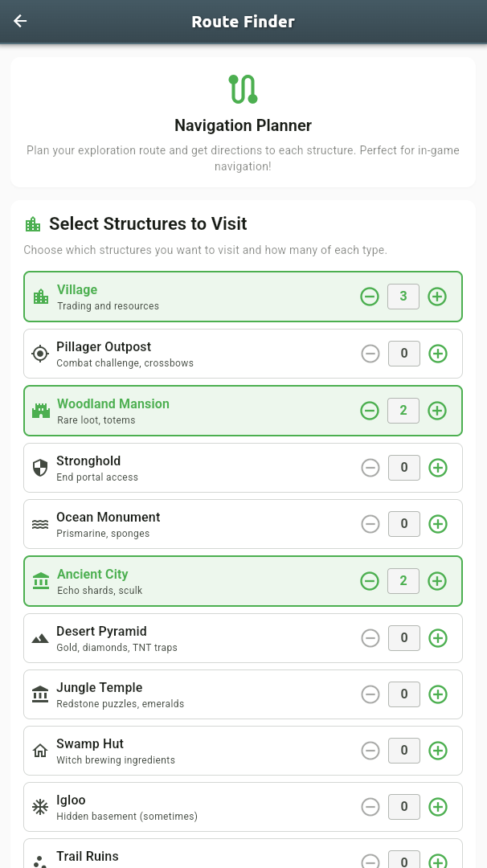Viewport: 487px width, 868px height.
Task: Increase the Igloo count
Action: coord(437,806)
